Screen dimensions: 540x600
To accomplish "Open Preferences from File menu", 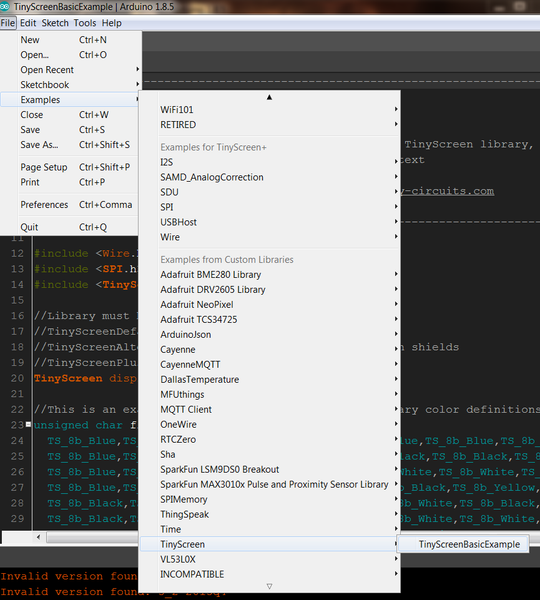I will tap(70, 205).
